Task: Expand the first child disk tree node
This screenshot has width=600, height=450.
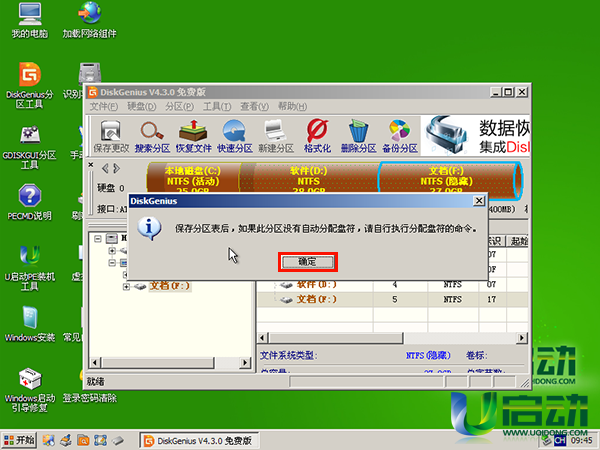Action: pyautogui.click(x=112, y=251)
